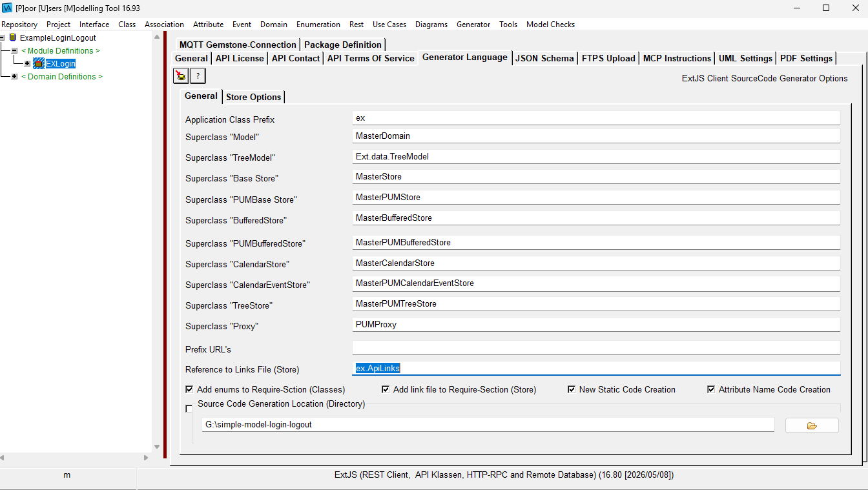Open the Diagrams menu
This screenshot has width=868, height=490.
pyautogui.click(x=431, y=24)
